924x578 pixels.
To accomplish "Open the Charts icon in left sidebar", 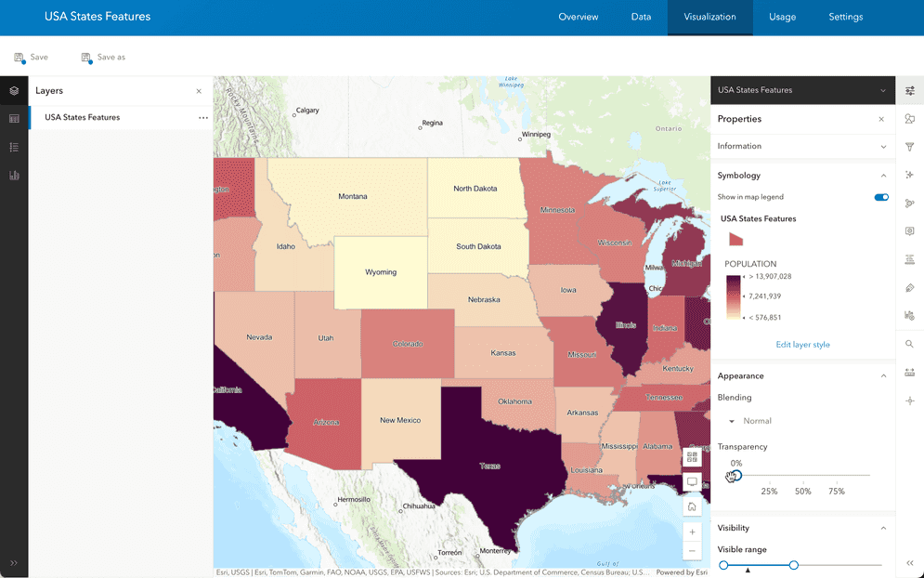I will [x=14, y=175].
